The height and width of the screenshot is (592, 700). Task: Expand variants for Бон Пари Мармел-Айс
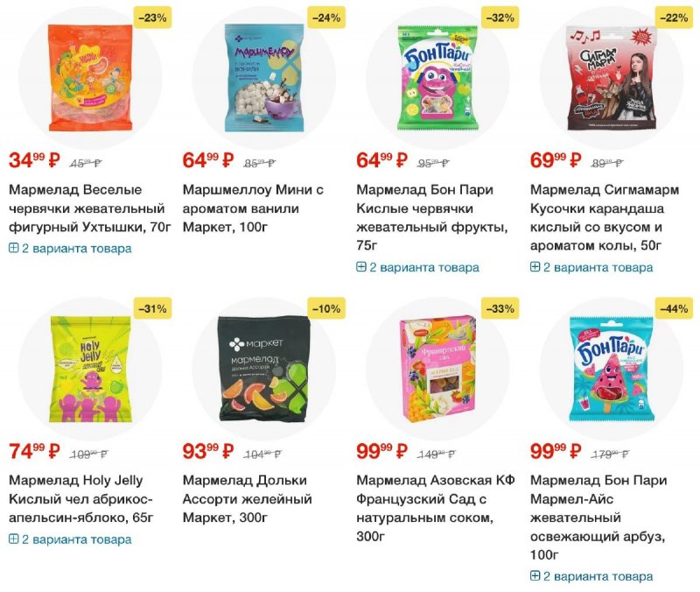[x=591, y=576]
